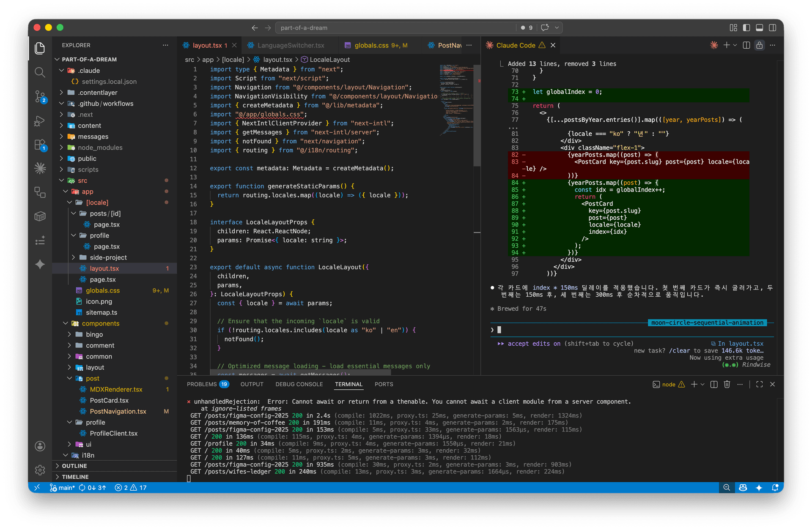
Task: Kill terminal with trash icon
Action: 727,384
